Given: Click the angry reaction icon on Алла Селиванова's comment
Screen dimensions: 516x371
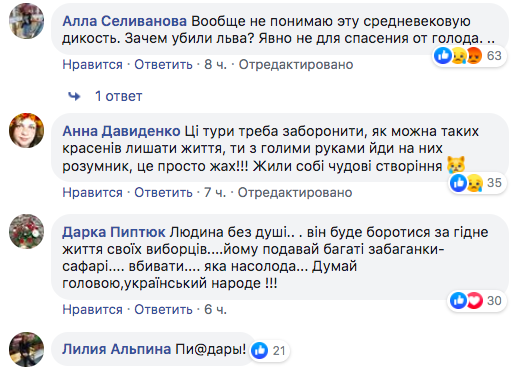Looking at the screenshot, I should 474,56.
